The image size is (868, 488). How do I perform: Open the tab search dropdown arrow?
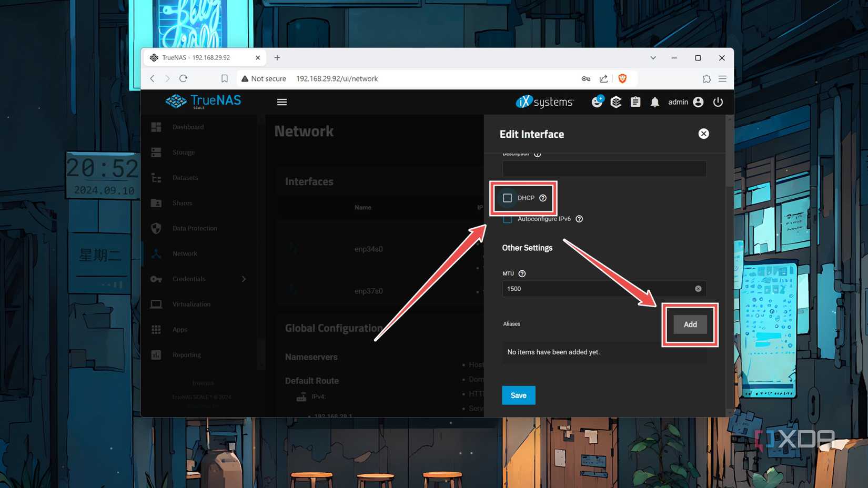(653, 57)
